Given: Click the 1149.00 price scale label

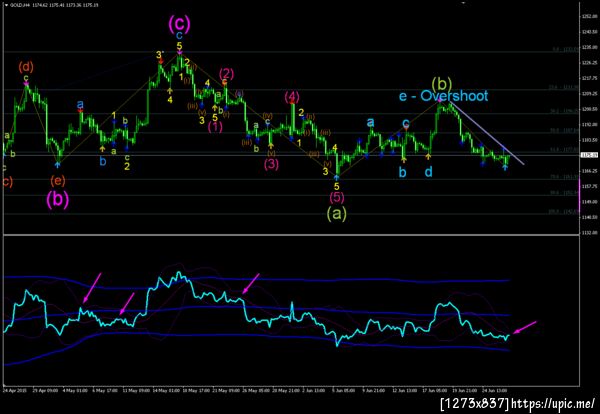Looking at the screenshot, I should click(590, 202).
